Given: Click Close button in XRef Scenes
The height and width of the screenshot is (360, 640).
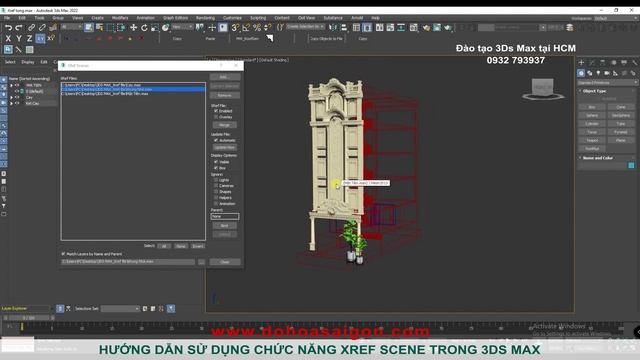Looking at the screenshot, I should (225, 262).
